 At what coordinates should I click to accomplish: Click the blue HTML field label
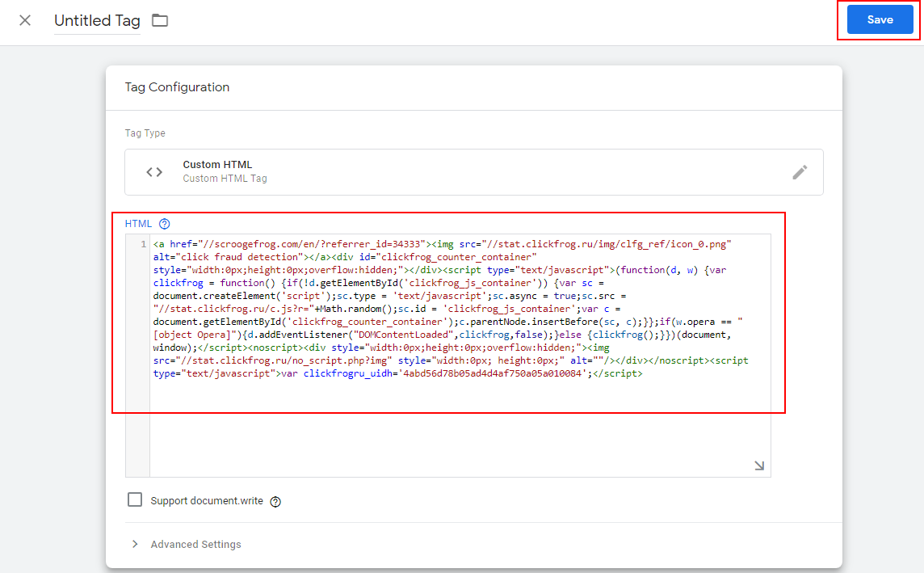(x=137, y=224)
